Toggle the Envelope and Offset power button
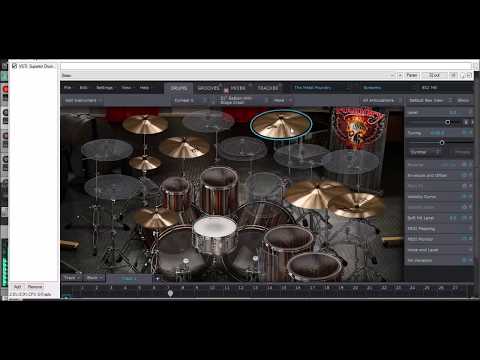This screenshot has height=360, width=480. coord(464,175)
